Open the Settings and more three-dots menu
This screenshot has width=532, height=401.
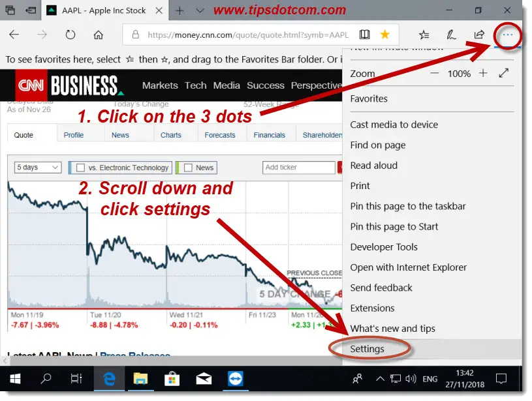[x=508, y=35]
